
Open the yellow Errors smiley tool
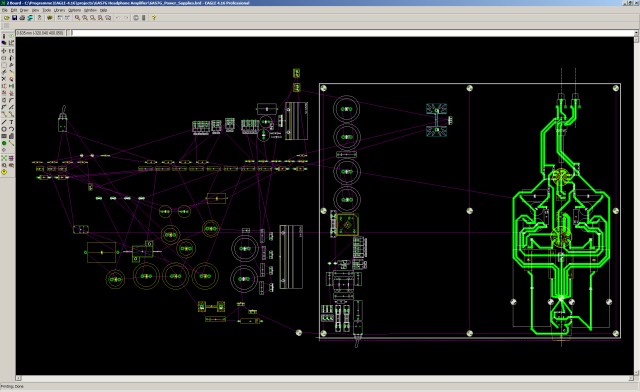click(4, 172)
